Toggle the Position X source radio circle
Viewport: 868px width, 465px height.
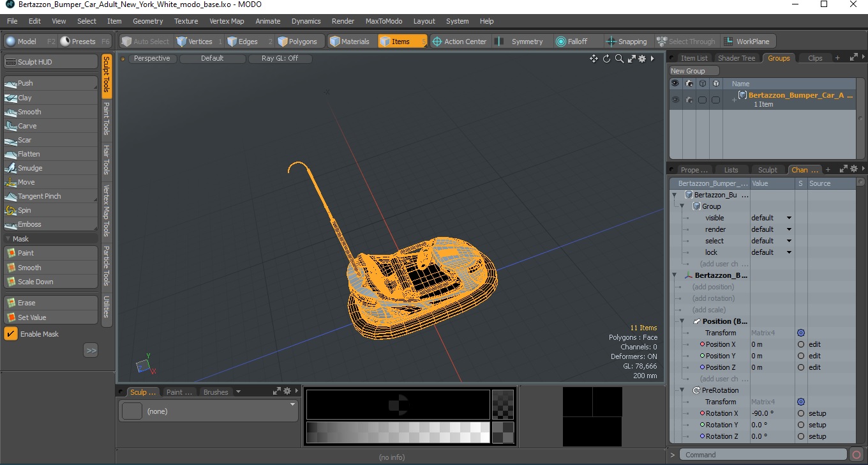801,344
